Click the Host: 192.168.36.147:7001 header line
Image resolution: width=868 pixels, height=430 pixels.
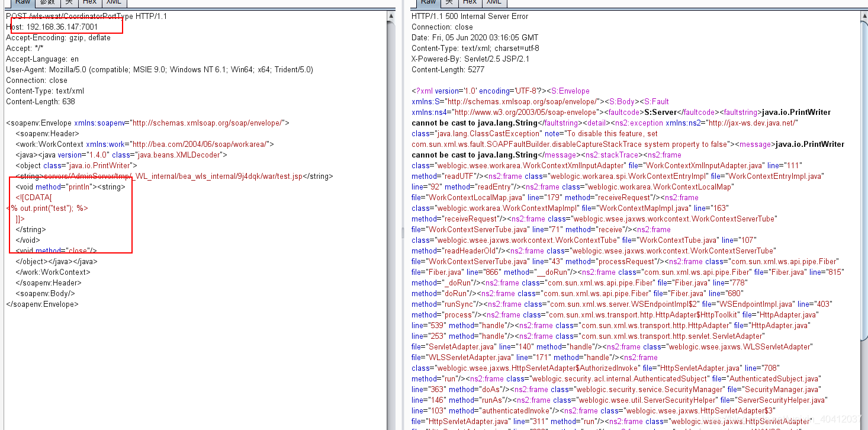[52, 27]
